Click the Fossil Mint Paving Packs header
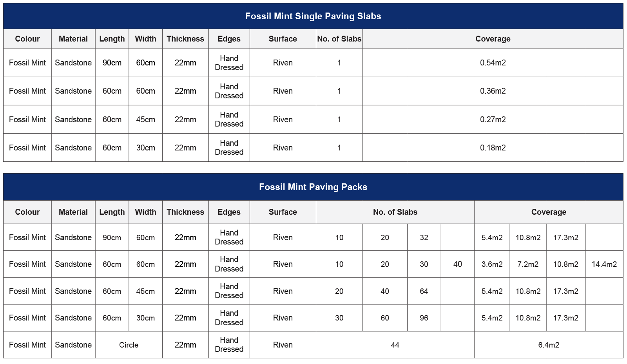This screenshot has height=364, width=627. 313,187
